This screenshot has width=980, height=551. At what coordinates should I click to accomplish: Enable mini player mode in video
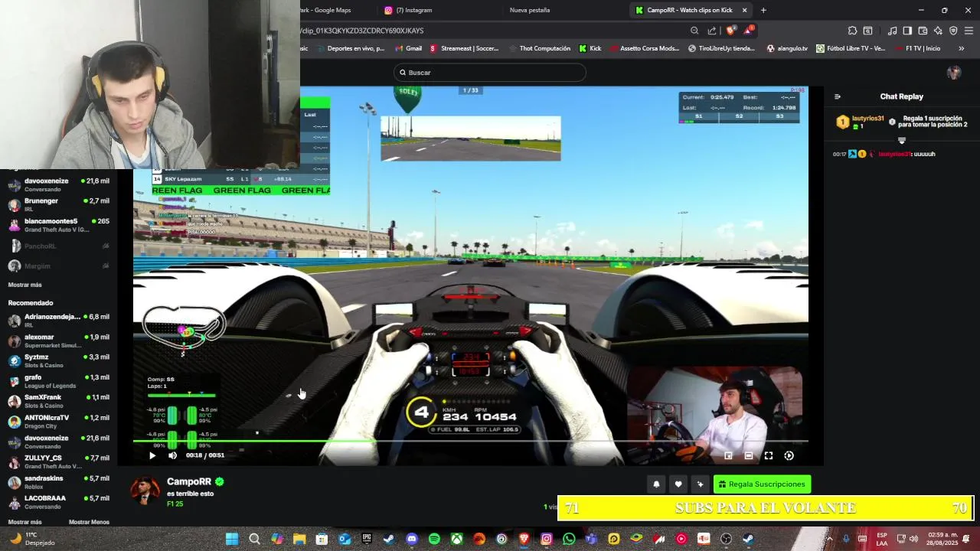click(x=728, y=455)
